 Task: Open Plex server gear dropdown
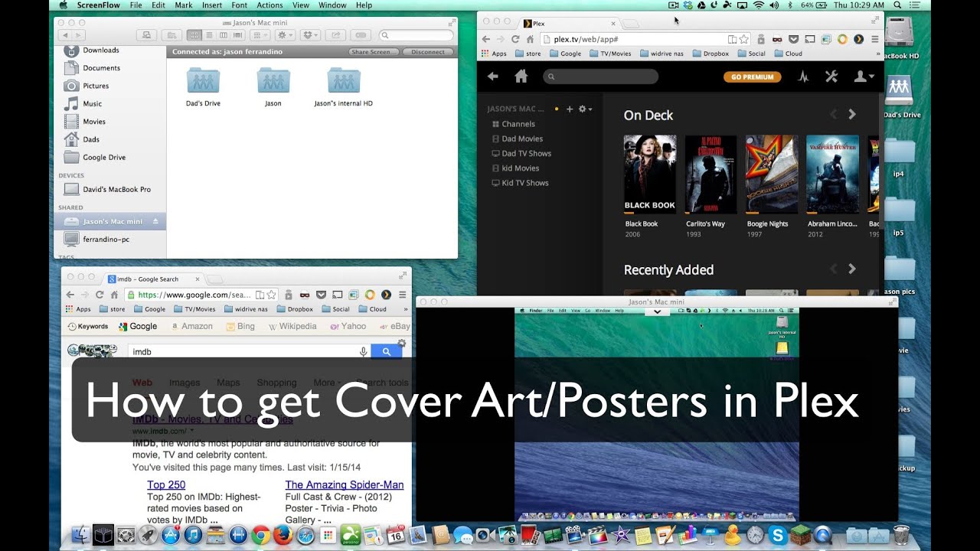coord(586,109)
